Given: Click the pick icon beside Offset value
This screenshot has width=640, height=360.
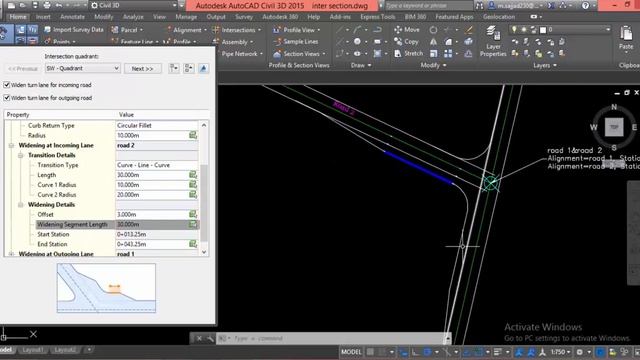Looking at the screenshot, I should click(x=193, y=214).
